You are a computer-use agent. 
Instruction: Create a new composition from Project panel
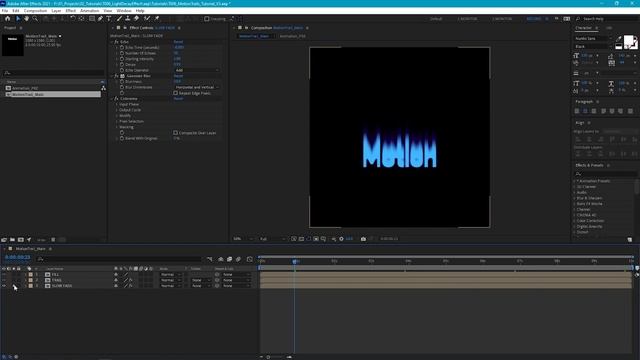20,240
